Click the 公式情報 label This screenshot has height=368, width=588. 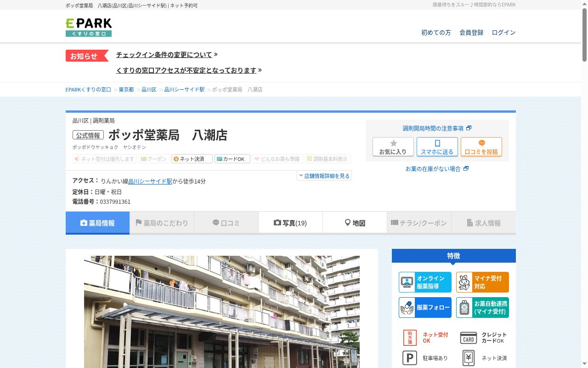tap(88, 135)
